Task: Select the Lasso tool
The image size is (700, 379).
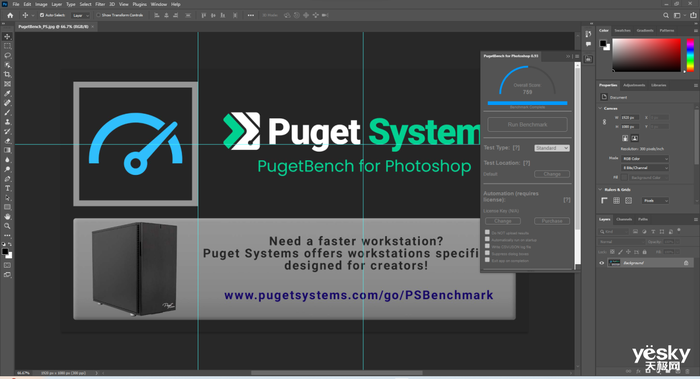Action: (x=7, y=55)
